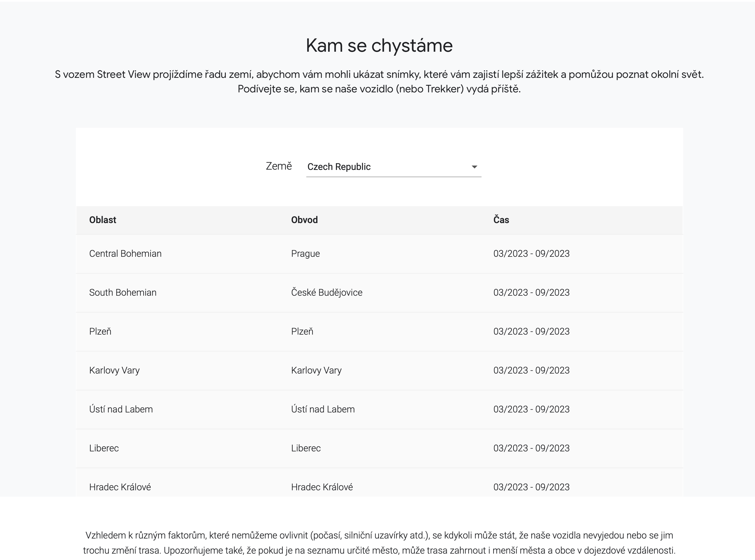Screen dimensions: 755x560
Task: Click the Prague row date range
Action: coord(531,254)
